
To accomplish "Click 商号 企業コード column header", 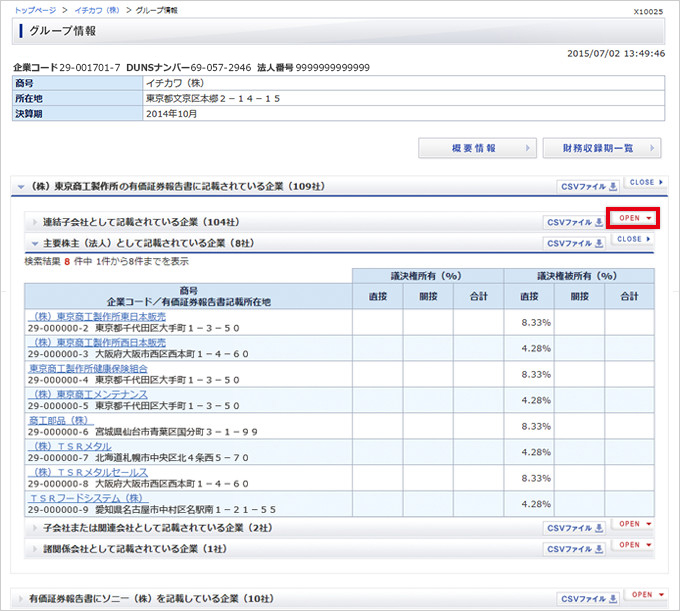I will pyautogui.click(x=189, y=297).
